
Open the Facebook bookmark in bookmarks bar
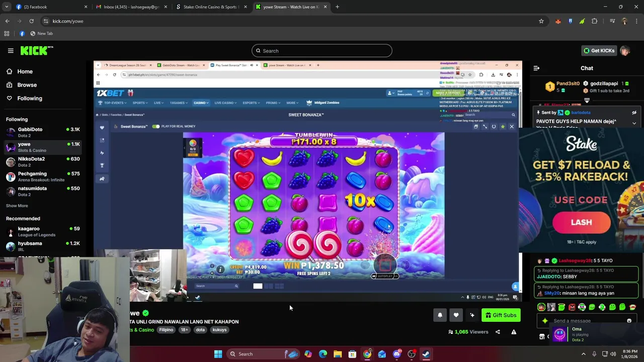click(x=22, y=34)
